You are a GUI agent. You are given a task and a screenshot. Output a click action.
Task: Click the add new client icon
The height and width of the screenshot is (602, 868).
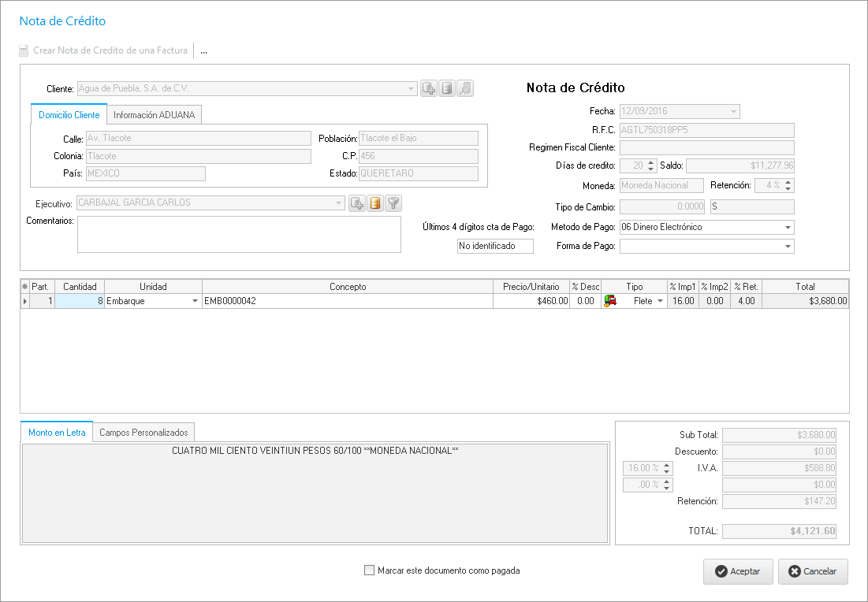428,88
